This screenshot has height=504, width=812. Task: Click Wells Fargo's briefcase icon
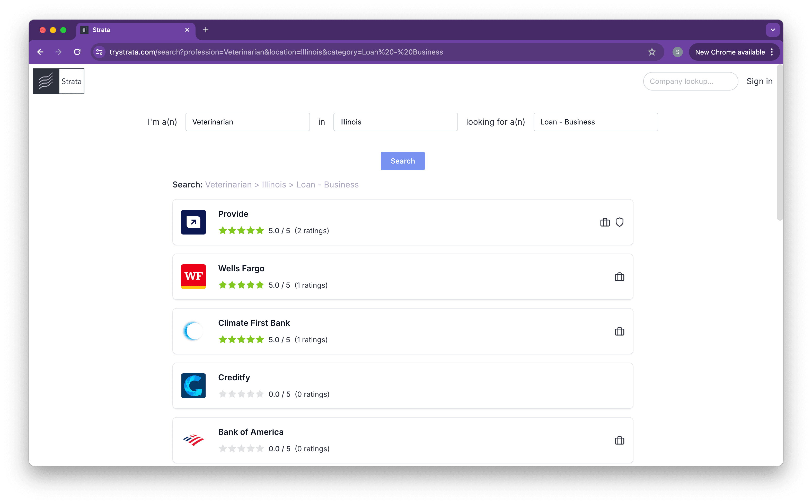coord(620,277)
